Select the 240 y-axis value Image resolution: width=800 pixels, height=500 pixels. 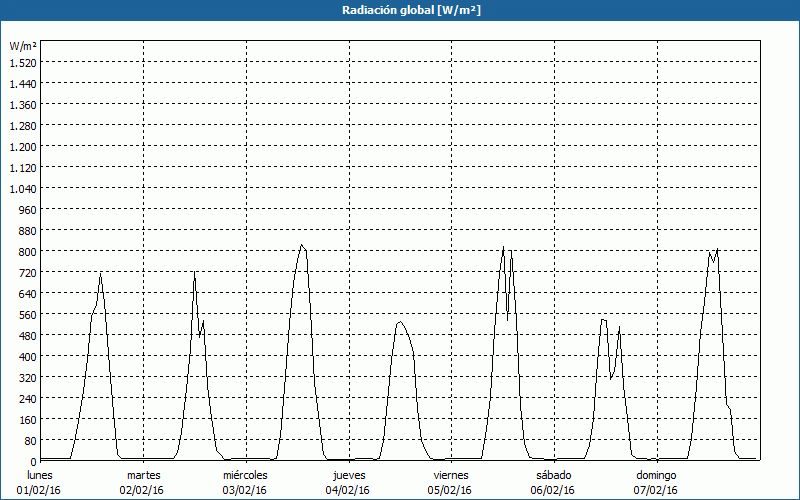(x=28, y=399)
